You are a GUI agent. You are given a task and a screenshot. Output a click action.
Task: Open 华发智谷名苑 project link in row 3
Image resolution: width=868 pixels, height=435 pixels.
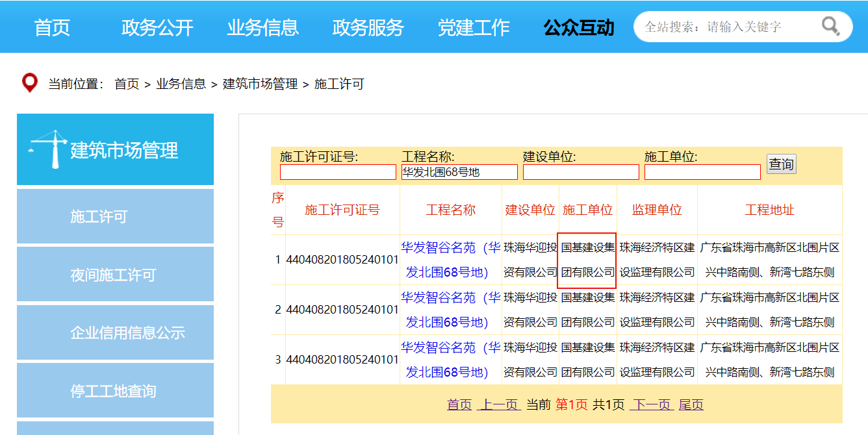pyautogui.click(x=450, y=360)
